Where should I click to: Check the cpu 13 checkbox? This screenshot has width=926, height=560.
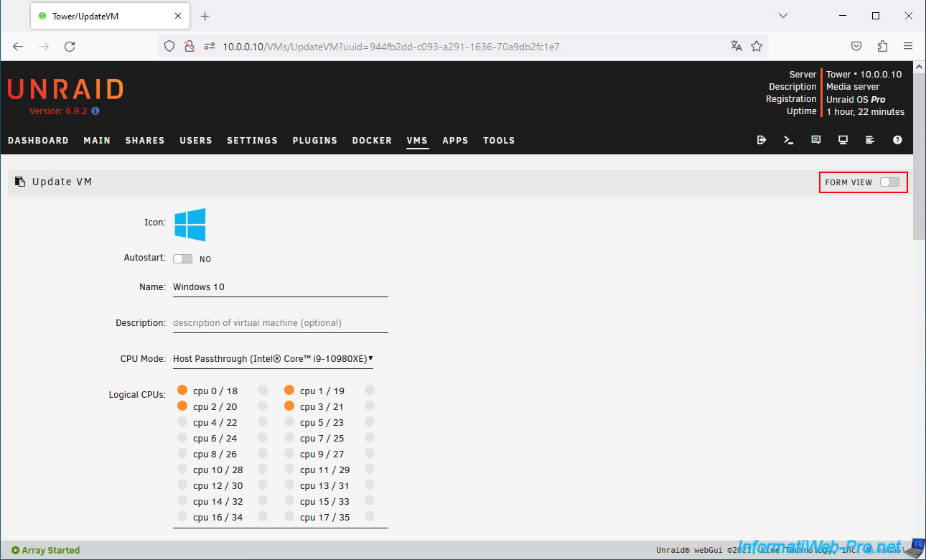[x=289, y=485]
